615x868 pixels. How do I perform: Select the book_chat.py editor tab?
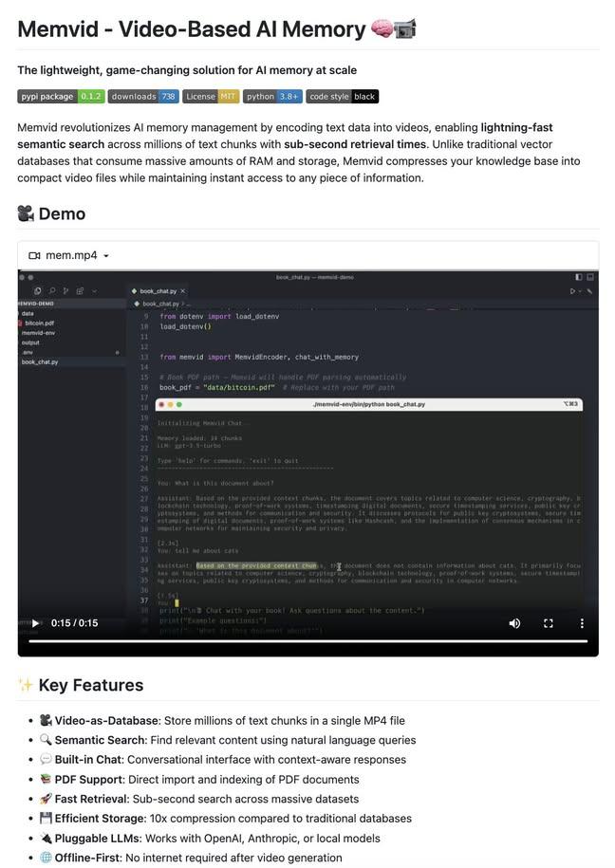[x=158, y=291]
